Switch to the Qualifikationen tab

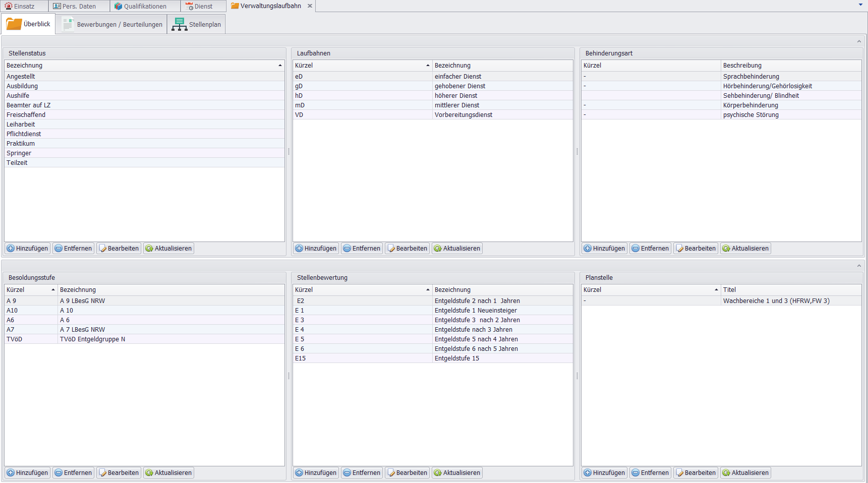coord(145,6)
